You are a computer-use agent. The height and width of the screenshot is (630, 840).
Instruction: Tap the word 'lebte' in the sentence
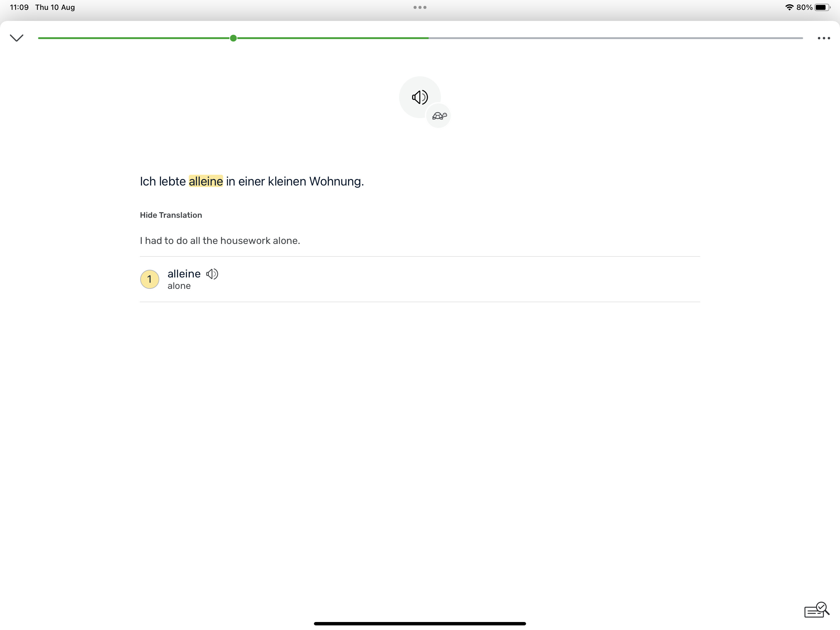pos(172,181)
